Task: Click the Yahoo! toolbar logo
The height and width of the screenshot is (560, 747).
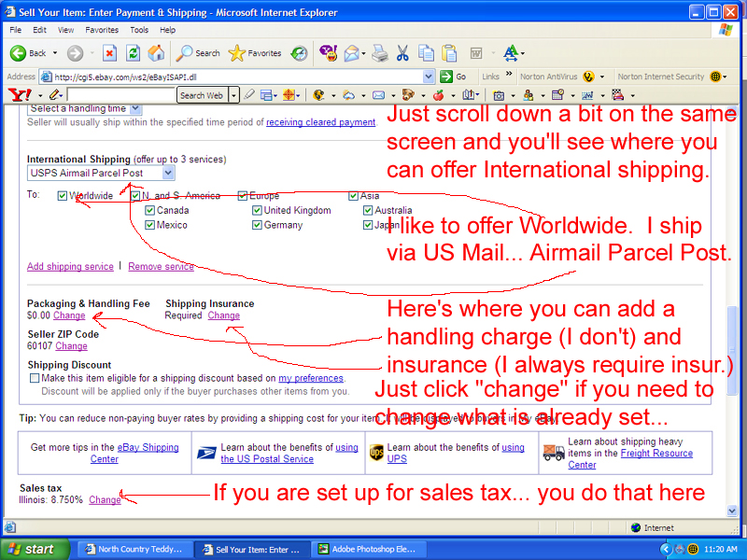Action: coord(19,95)
